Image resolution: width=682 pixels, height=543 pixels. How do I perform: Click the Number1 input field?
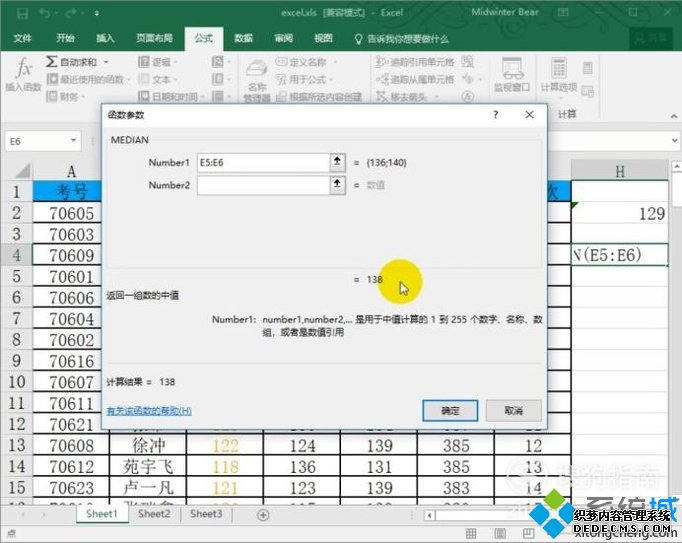pyautogui.click(x=264, y=162)
